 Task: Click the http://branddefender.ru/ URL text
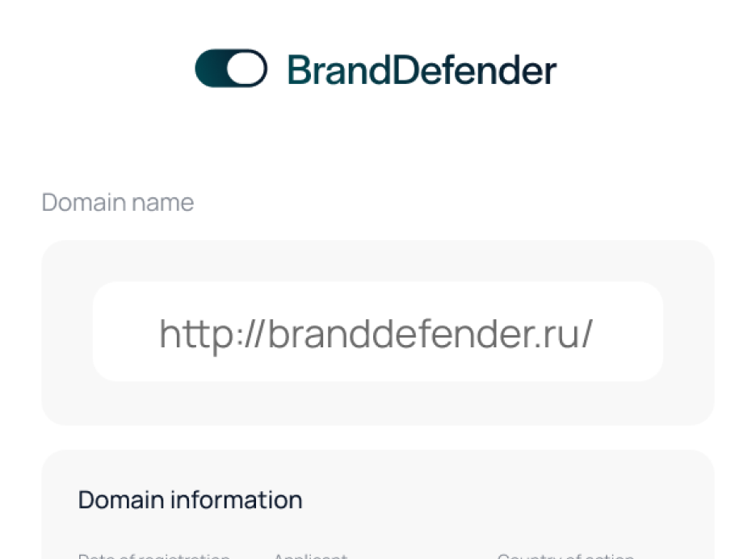coord(376,333)
